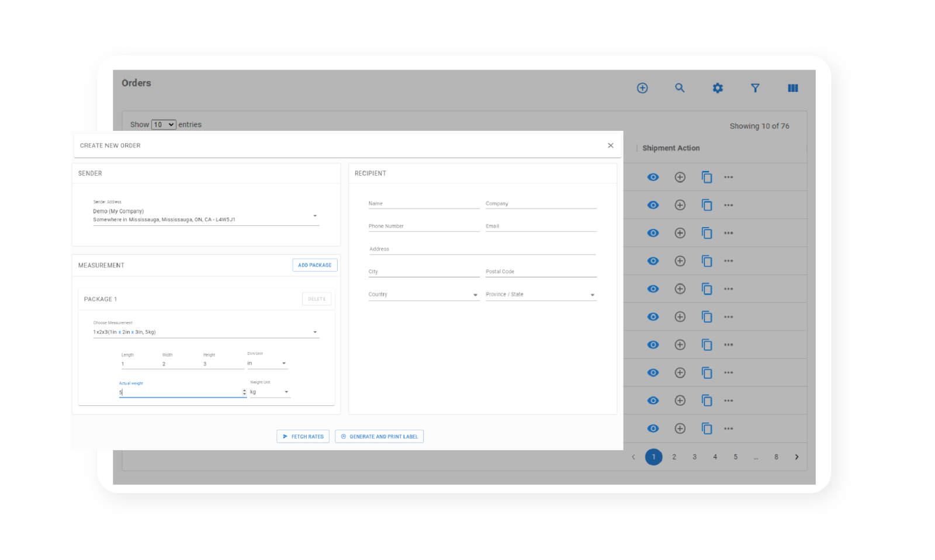The height and width of the screenshot is (560, 935).
Task: View shipment via eye icon in first row
Action: (653, 177)
